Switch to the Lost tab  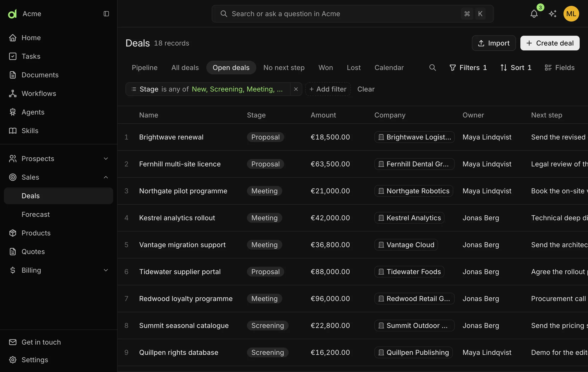pos(354,68)
